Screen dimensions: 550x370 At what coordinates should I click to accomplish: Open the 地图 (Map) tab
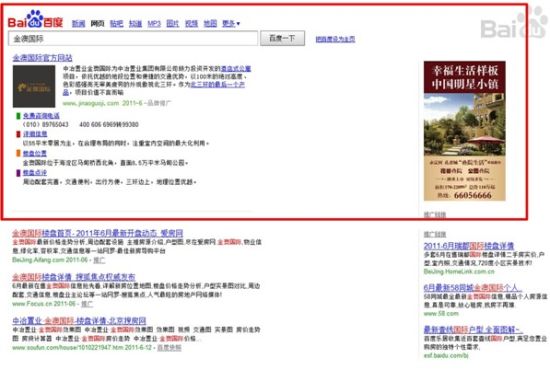[210, 23]
